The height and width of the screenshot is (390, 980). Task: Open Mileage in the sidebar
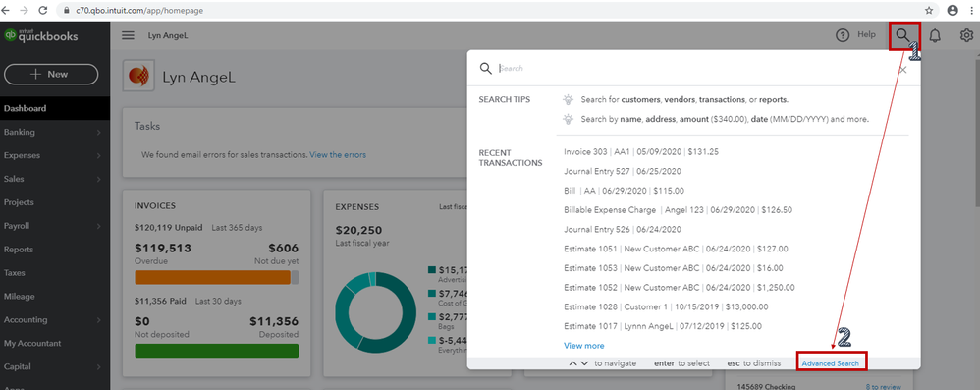(x=20, y=297)
